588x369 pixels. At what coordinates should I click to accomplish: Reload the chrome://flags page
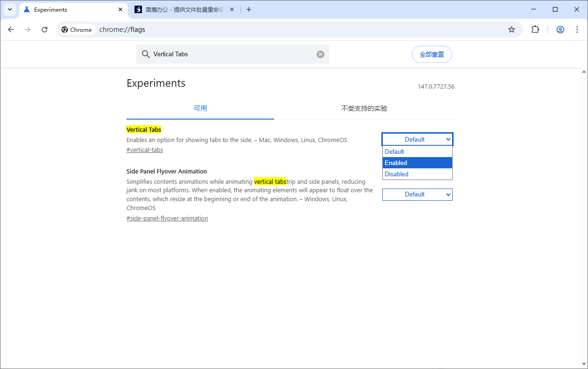tap(45, 30)
